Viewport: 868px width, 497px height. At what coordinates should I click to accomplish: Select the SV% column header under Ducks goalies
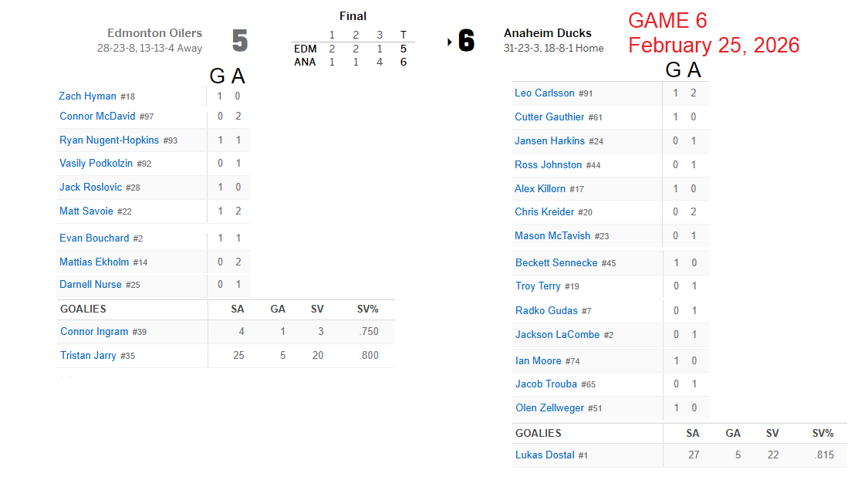[x=822, y=434]
